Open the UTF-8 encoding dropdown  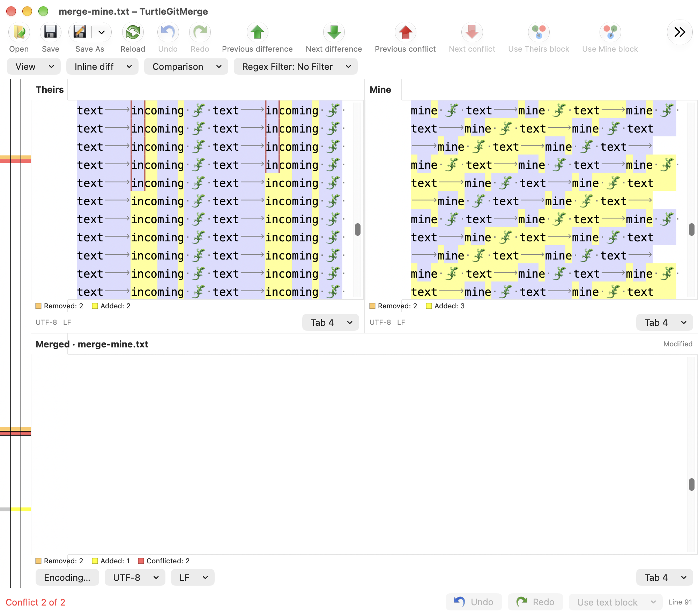click(135, 578)
